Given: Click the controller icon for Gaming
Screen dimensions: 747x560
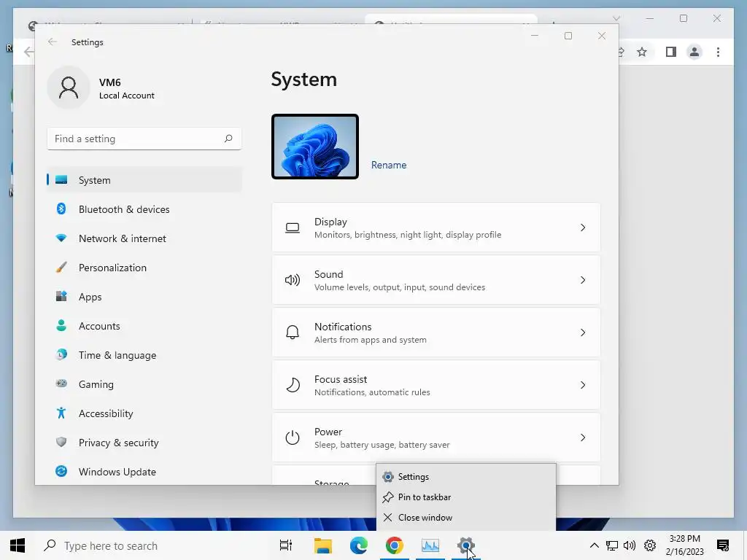Looking at the screenshot, I should coord(61,384).
